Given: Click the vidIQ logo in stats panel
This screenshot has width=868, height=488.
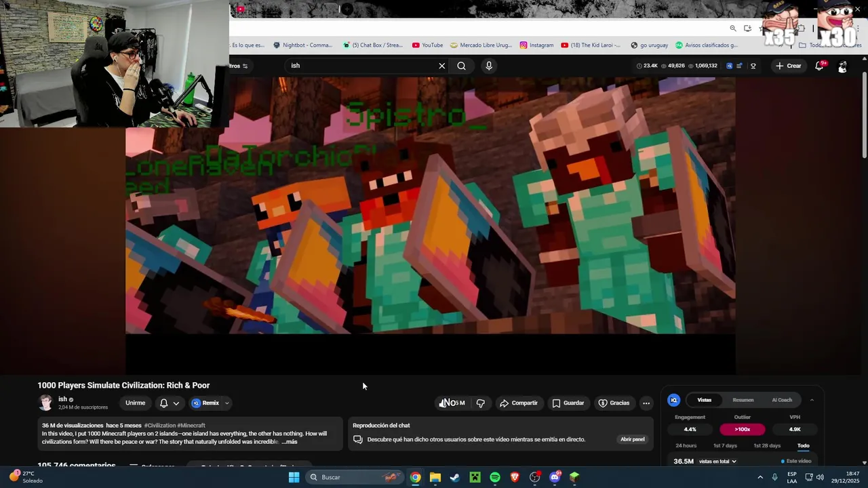Looking at the screenshot, I should coord(674,400).
